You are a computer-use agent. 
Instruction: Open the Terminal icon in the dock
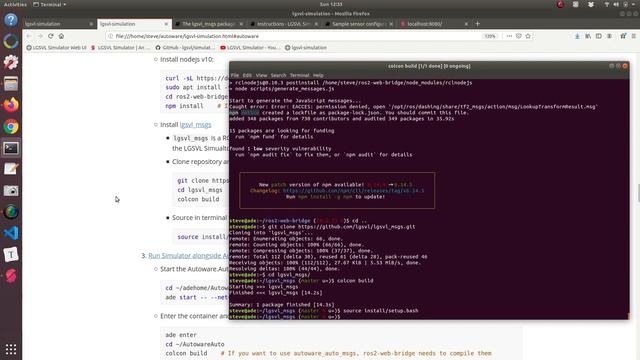[x=11, y=148]
